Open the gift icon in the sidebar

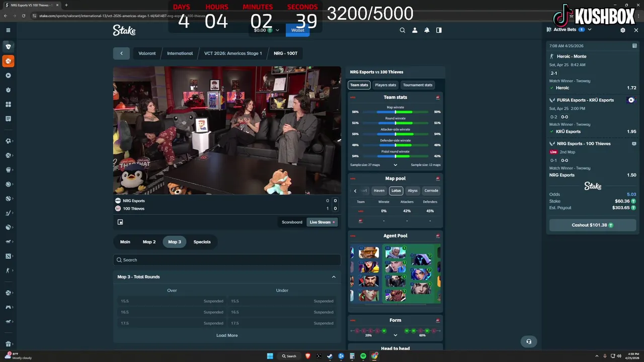8,344
